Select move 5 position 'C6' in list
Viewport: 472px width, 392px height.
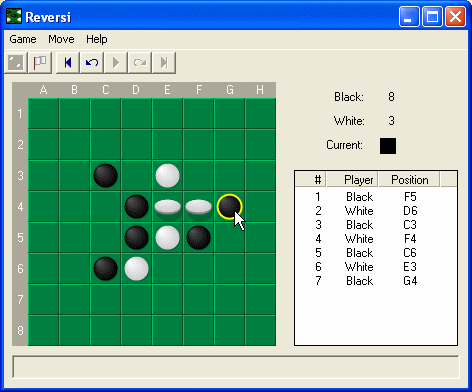[410, 253]
